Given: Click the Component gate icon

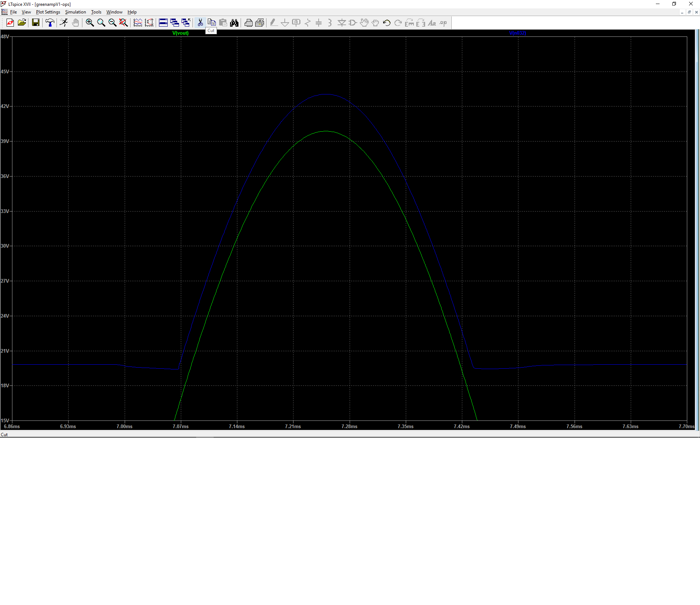Looking at the screenshot, I should pos(353,23).
